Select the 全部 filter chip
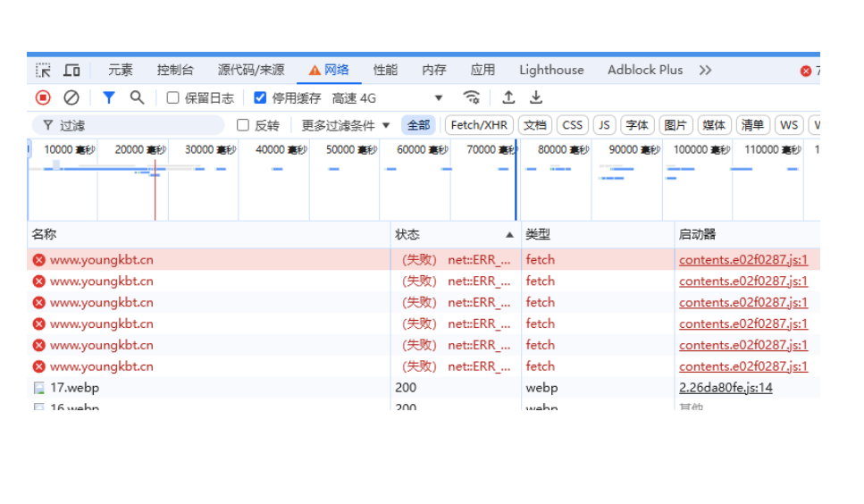Screen dimensions: 864x504 tap(418, 126)
